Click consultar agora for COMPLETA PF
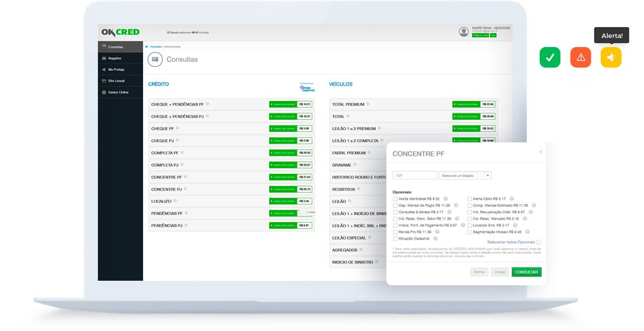Screen dimensions: 644x331 (x=283, y=153)
